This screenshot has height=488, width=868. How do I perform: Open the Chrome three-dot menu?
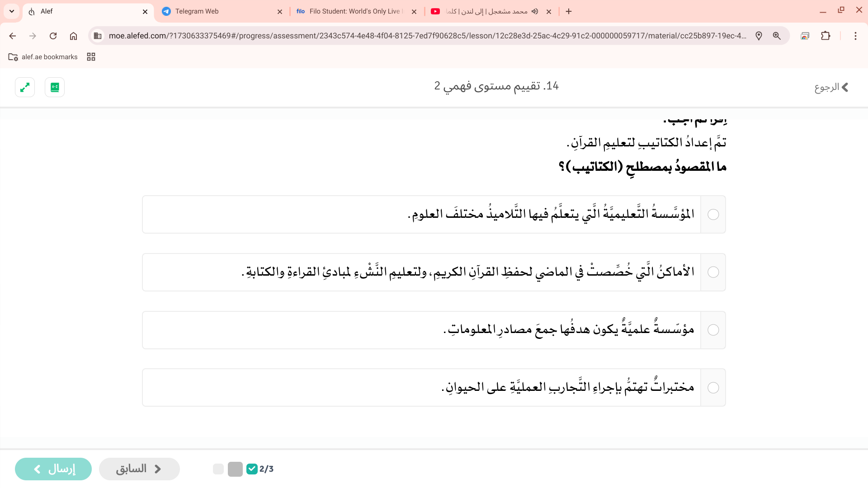(855, 36)
